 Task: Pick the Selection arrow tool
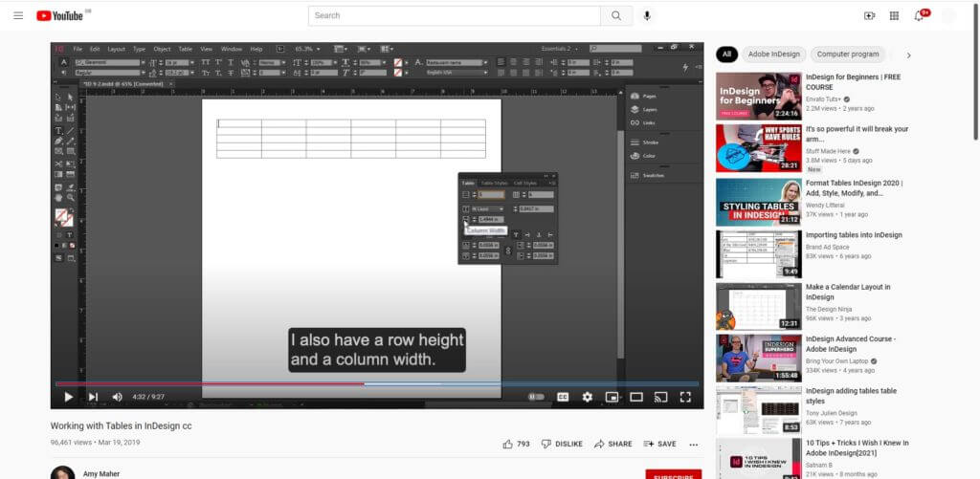pos(58,98)
